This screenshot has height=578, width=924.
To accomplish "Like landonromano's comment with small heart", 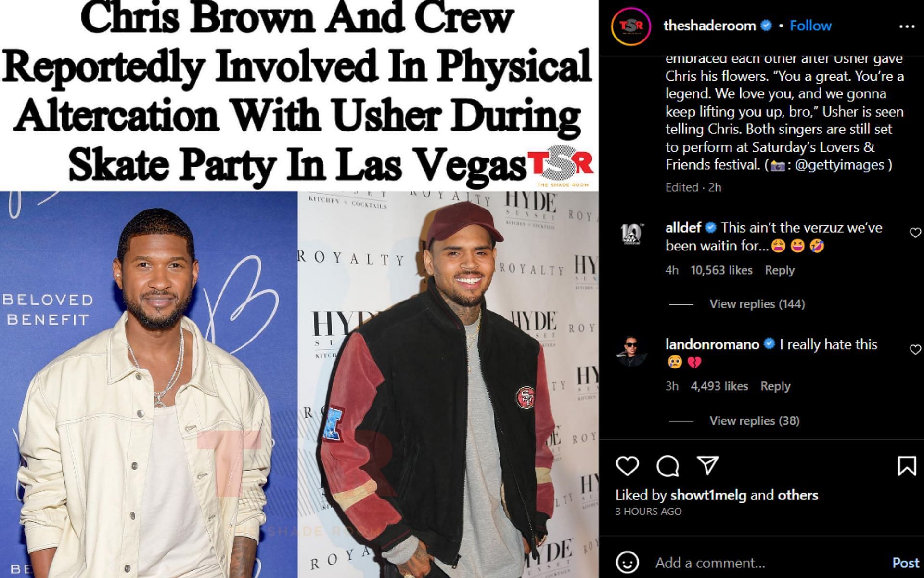I will (x=915, y=350).
